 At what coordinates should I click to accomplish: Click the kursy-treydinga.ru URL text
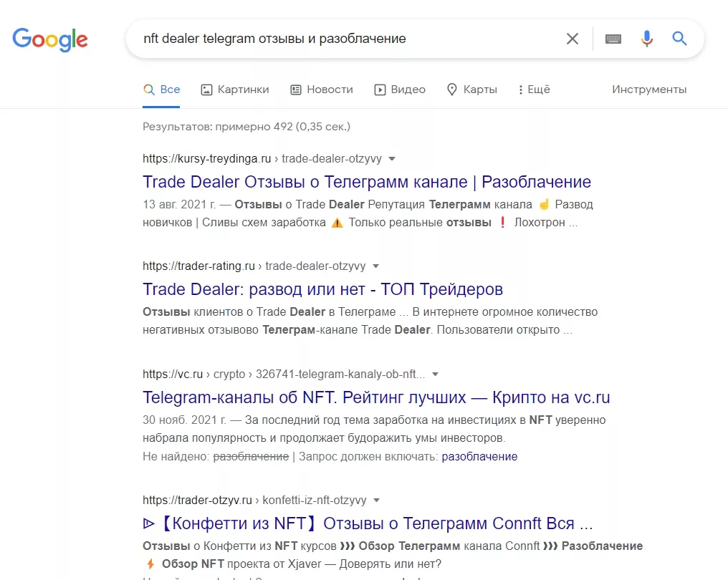pyautogui.click(x=262, y=159)
